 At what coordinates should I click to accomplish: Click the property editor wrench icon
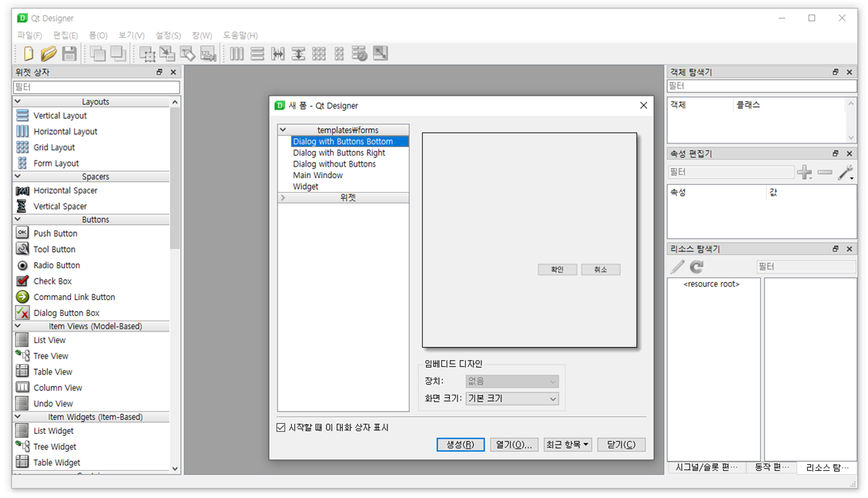tap(846, 172)
